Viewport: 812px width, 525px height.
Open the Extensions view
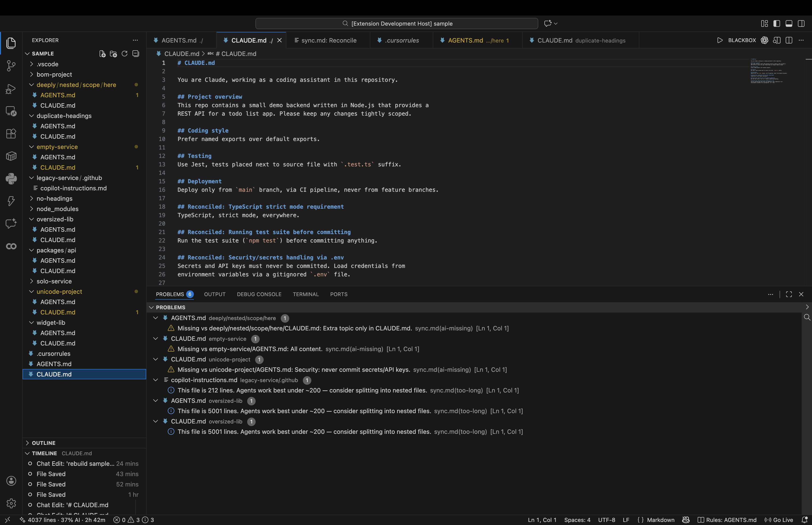tap(11, 134)
